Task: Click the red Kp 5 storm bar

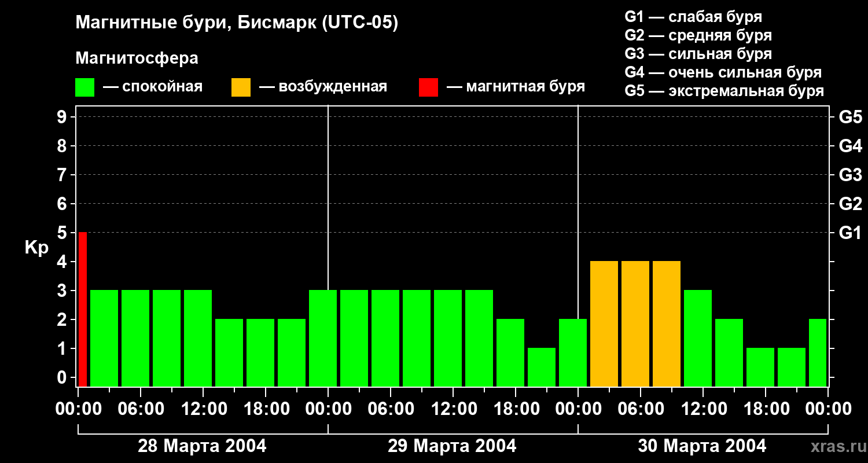Action: pos(83,309)
